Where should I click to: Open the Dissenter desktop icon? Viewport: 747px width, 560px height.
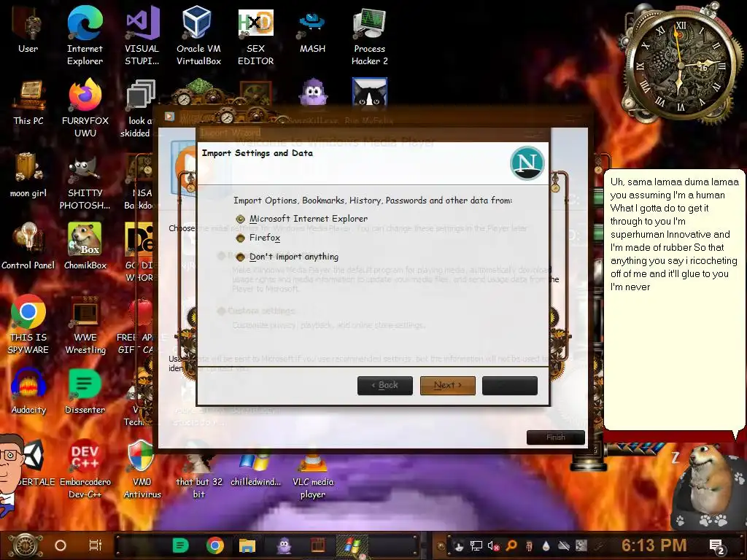[85, 392]
